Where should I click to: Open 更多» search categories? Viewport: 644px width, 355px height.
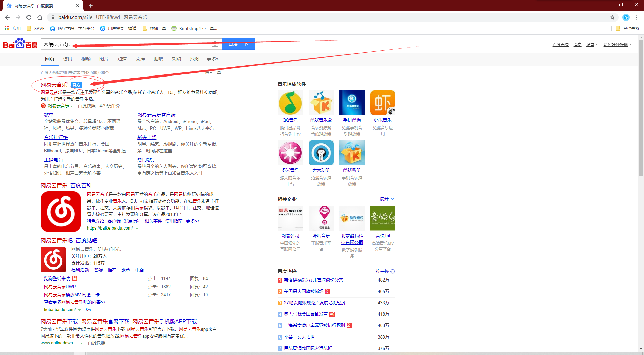(x=213, y=59)
